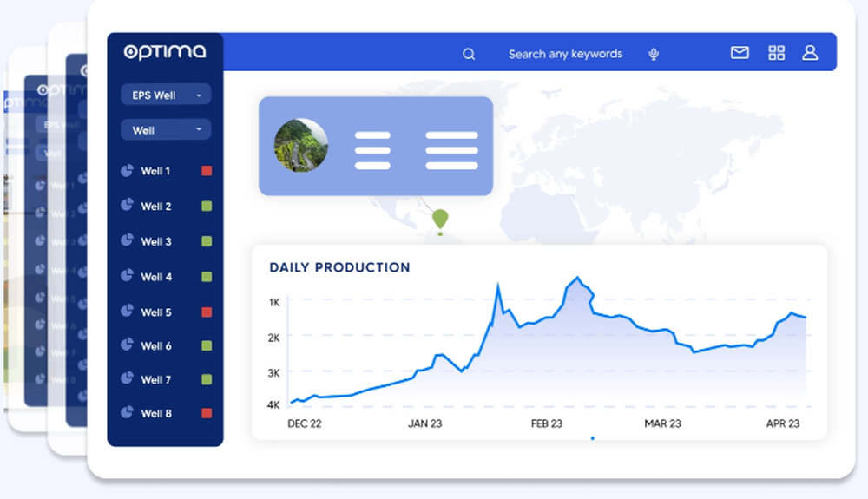Screen dimensions: 868x499
Task: Click the pie chart icon beside Well 4
Action: pos(127,275)
